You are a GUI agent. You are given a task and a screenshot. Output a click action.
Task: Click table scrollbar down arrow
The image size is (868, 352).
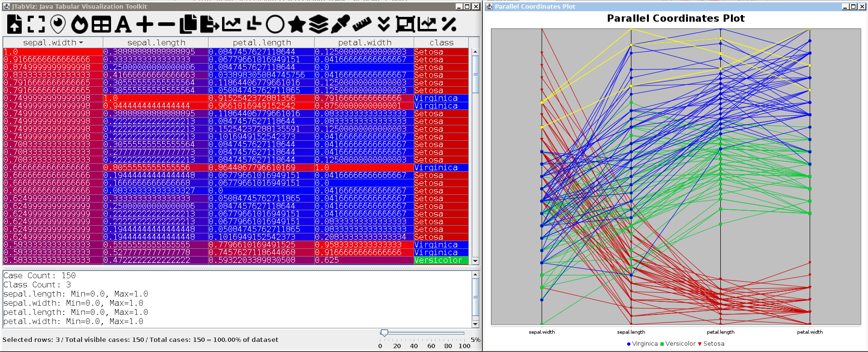[476, 260]
